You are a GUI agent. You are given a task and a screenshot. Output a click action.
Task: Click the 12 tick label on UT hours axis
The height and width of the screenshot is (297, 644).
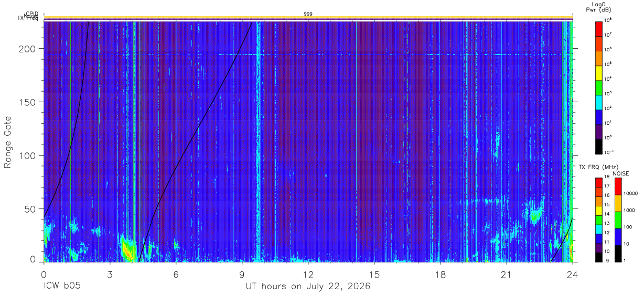click(x=308, y=274)
